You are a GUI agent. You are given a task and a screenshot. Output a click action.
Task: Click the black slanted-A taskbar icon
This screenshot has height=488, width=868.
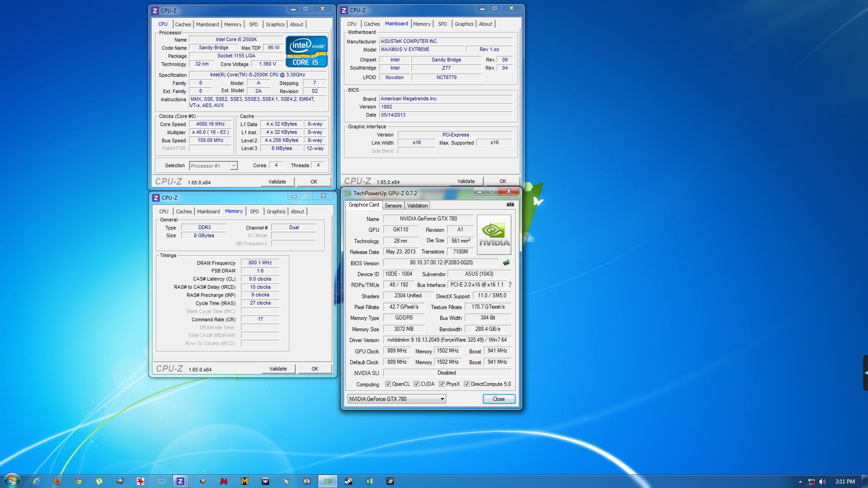pyautogui.click(x=390, y=481)
